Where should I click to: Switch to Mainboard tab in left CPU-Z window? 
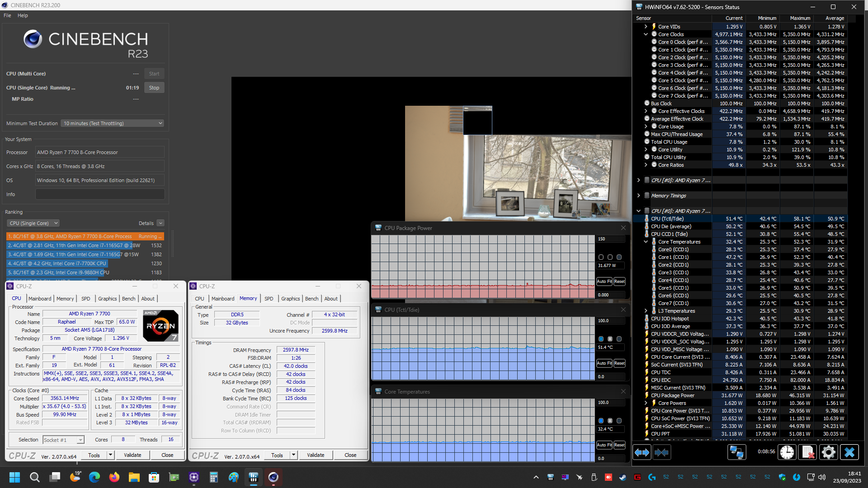(40, 299)
